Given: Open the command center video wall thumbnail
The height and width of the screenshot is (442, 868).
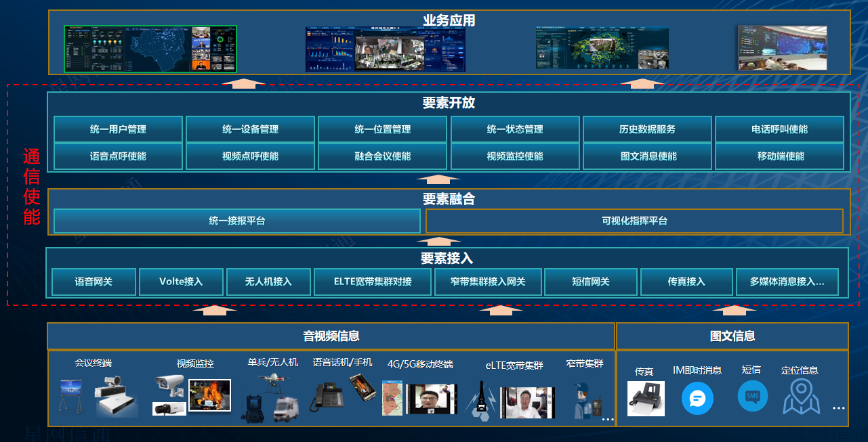Looking at the screenshot, I should (782, 48).
